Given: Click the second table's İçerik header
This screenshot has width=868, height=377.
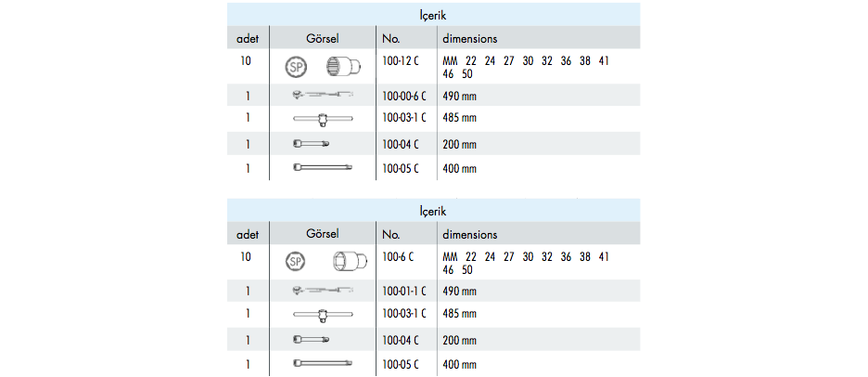Looking at the screenshot, I should (433, 211).
